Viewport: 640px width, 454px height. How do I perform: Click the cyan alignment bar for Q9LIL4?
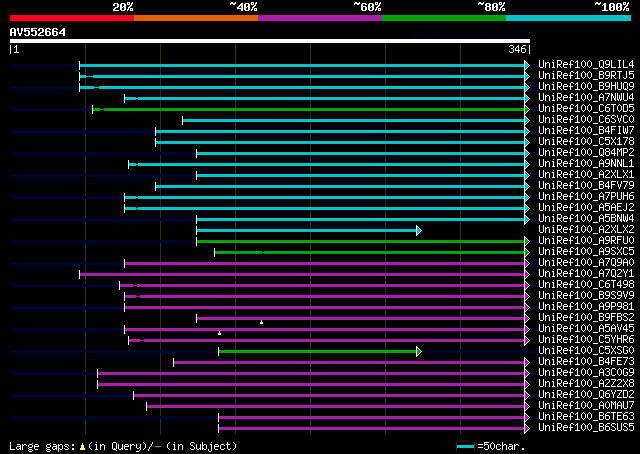[x=302, y=65]
